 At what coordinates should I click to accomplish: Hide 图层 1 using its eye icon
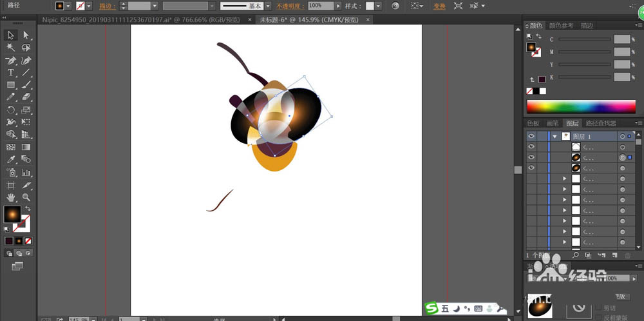(x=531, y=137)
